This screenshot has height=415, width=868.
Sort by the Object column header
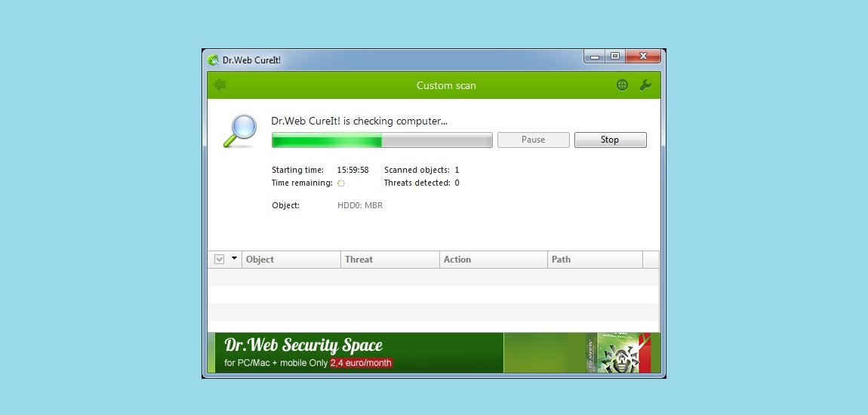click(291, 260)
